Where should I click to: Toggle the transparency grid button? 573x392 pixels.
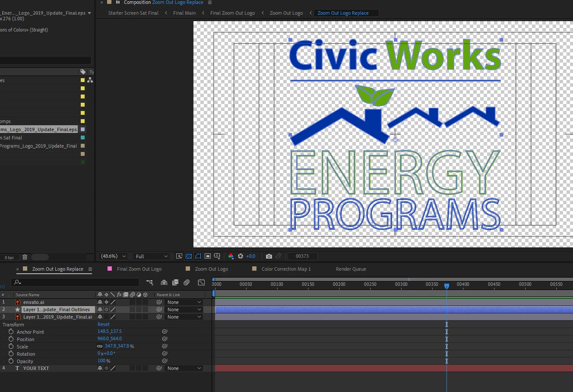coord(189,256)
